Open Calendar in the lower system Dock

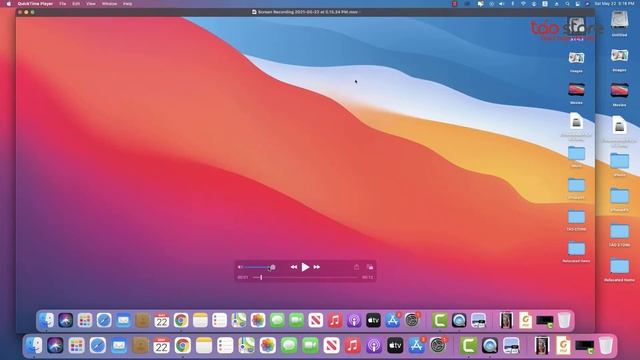161,346
